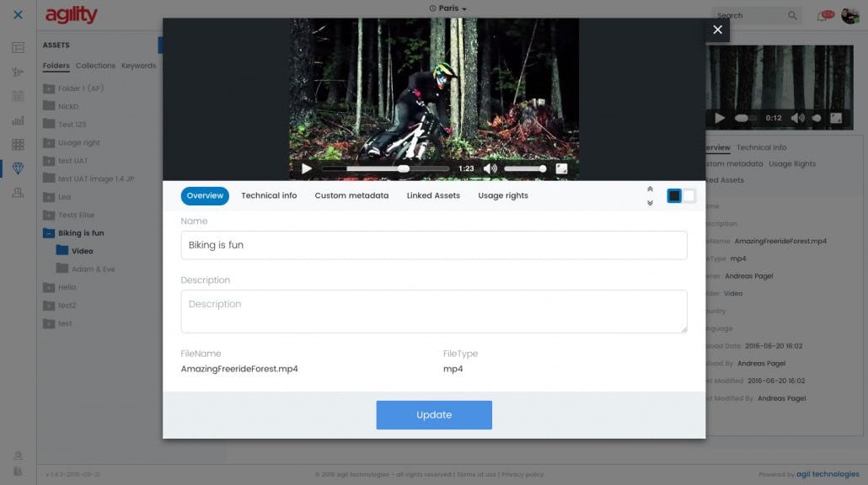This screenshot has height=485, width=868.
Task: Toggle fullscreen on the video preview
Action: pyautogui.click(x=563, y=168)
